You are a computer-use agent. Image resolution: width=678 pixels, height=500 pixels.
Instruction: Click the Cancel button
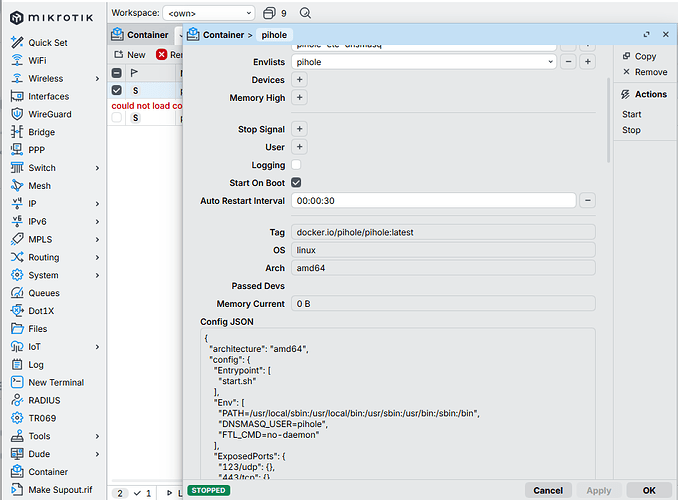tap(548, 490)
